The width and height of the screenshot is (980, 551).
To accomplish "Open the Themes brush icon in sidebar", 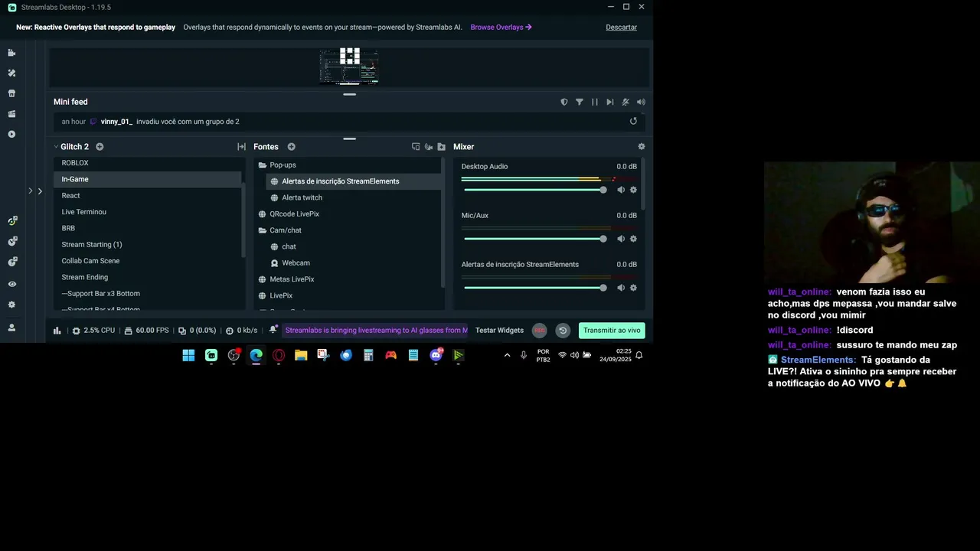I will [x=11, y=73].
